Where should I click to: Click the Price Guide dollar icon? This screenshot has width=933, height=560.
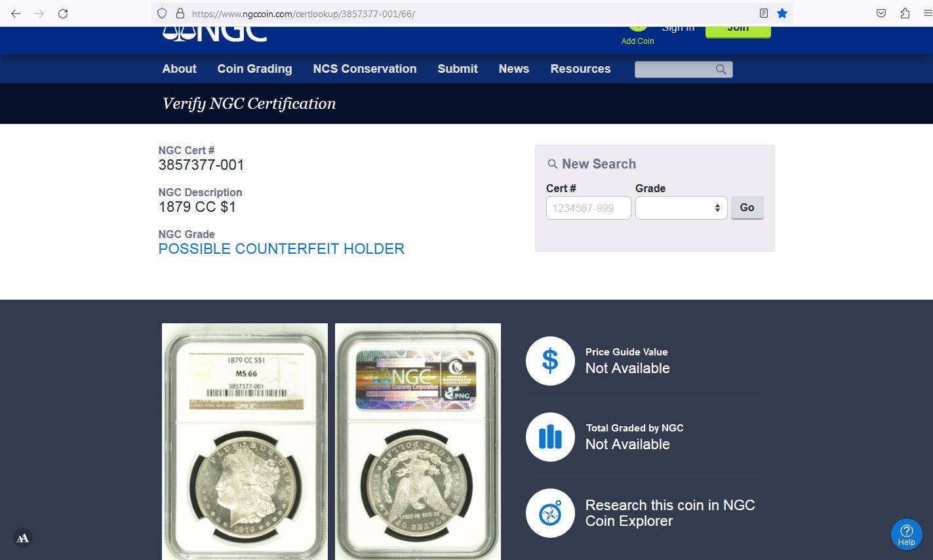pyautogui.click(x=550, y=361)
